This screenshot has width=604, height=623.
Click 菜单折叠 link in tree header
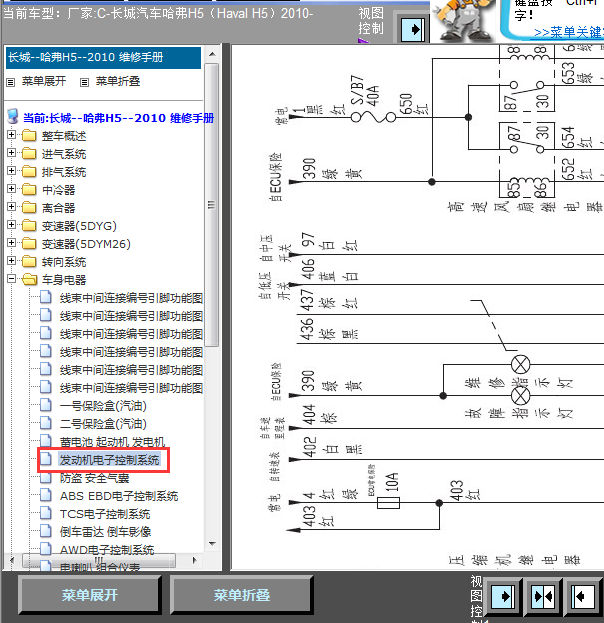pos(118,81)
